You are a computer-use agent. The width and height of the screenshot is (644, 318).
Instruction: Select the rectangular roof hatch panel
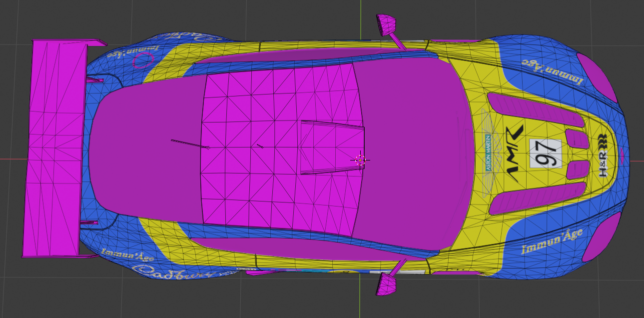click(x=332, y=147)
